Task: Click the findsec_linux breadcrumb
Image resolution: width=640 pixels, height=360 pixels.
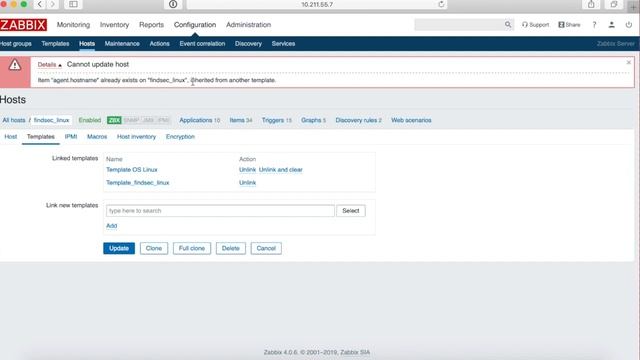Action: pyautogui.click(x=51, y=120)
